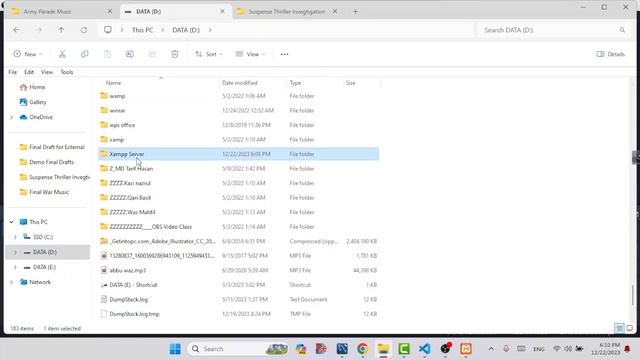
Task: Click the Copy icon in toolbar
Action: [84, 54]
